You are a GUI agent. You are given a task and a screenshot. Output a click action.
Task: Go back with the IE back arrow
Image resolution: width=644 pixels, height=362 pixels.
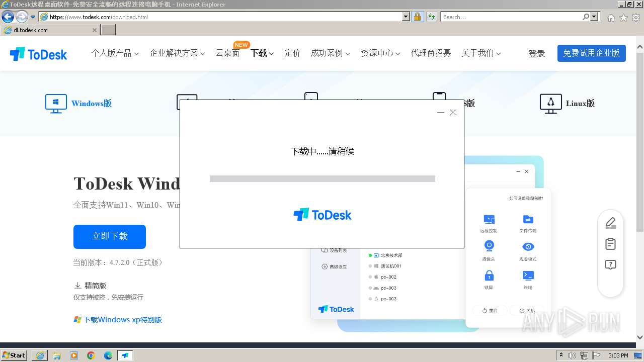click(8, 17)
